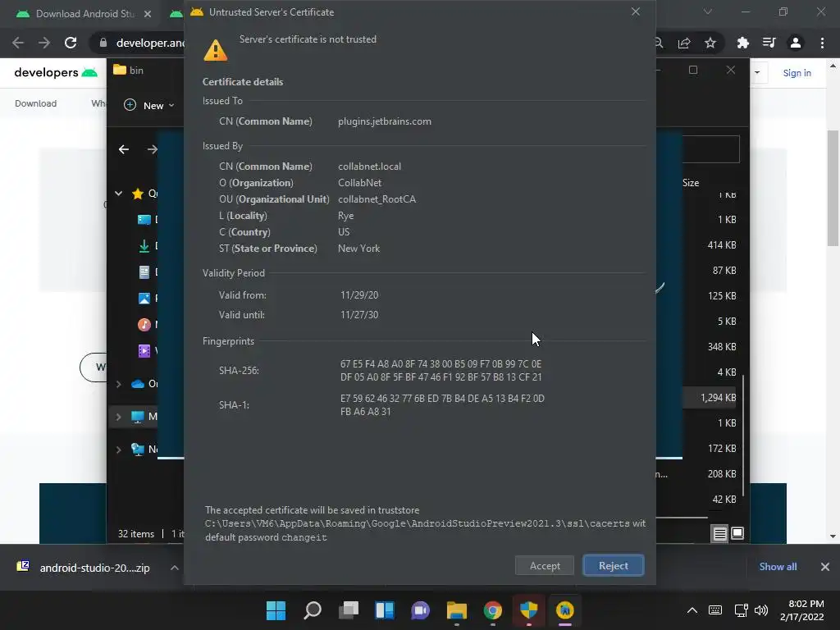Click the File Explorer search box
Screen dimensions: 840x630
pyautogui.click(x=711, y=149)
